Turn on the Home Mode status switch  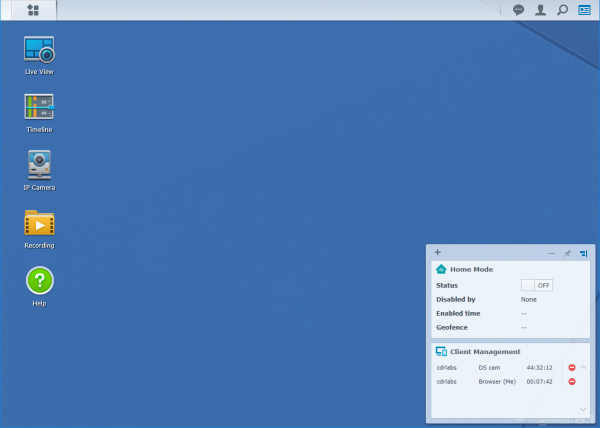[537, 285]
